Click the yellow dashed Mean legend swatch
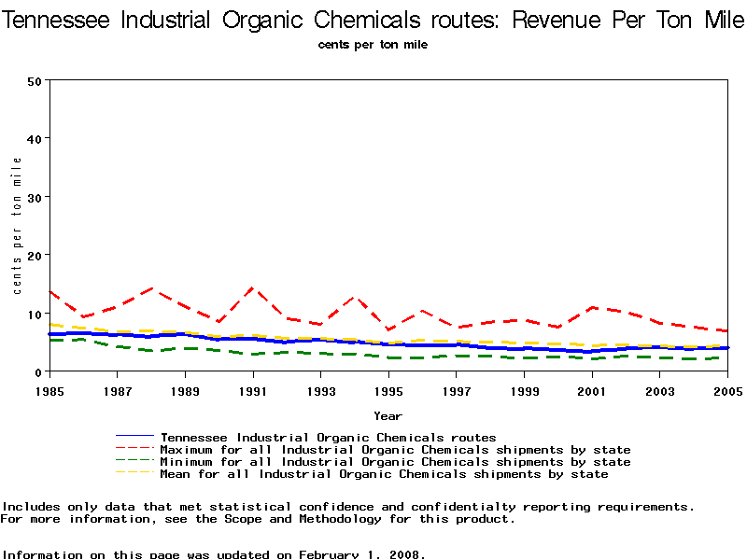Viewport: 747px width, 560px height. (134, 474)
